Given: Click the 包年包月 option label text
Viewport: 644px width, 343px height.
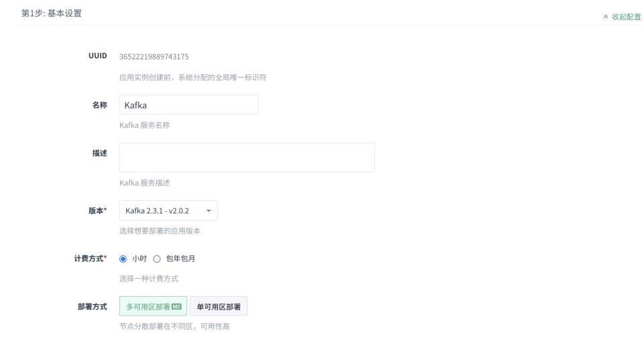Looking at the screenshot, I should [x=180, y=259].
